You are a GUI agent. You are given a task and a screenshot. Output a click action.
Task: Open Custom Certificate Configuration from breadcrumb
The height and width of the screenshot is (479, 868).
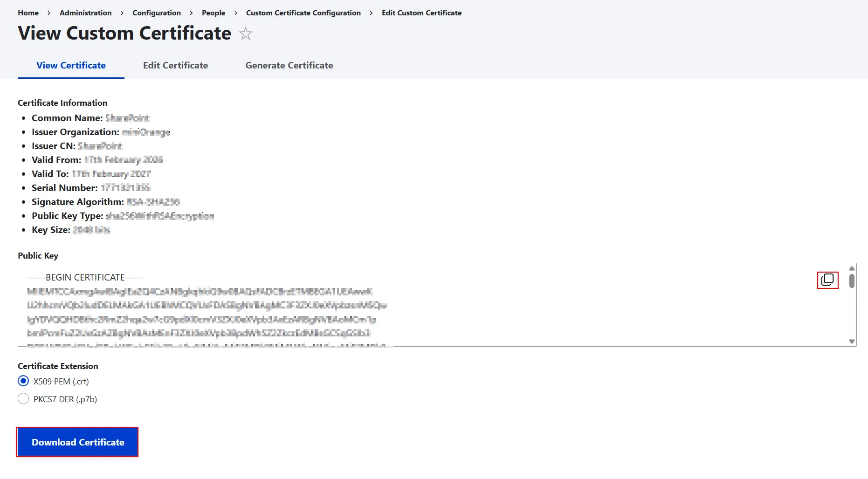pyautogui.click(x=303, y=13)
